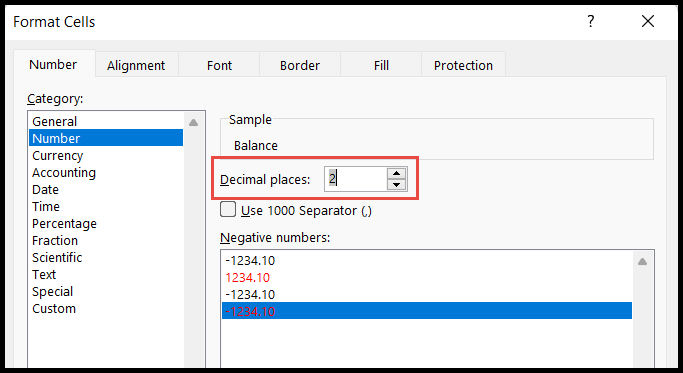683x373 pixels.
Task: Choose the Accounting category
Action: point(106,172)
